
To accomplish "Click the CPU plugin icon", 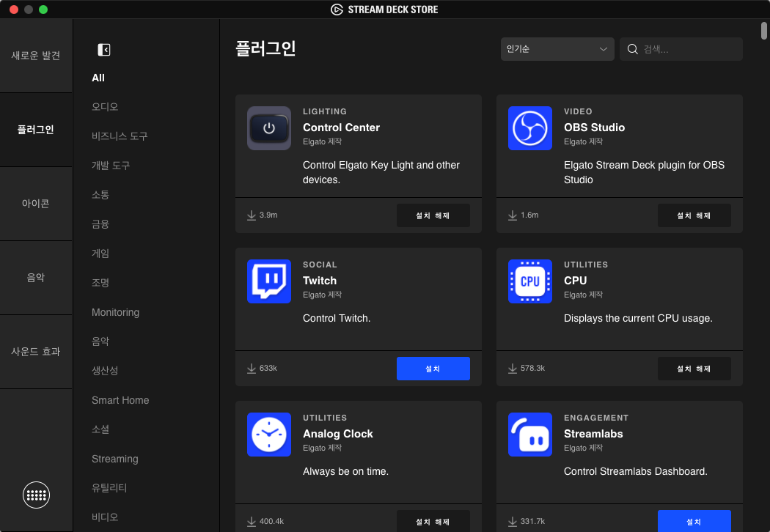I will (x=530, y=281).
